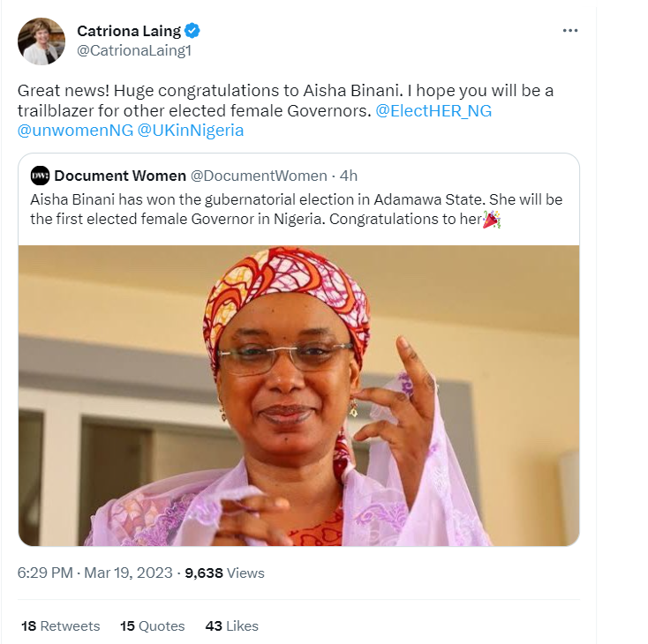The image size is (648, 644).
Task: Click the 4h timestamp on quoted tweet
Action: tap(349, 176)
